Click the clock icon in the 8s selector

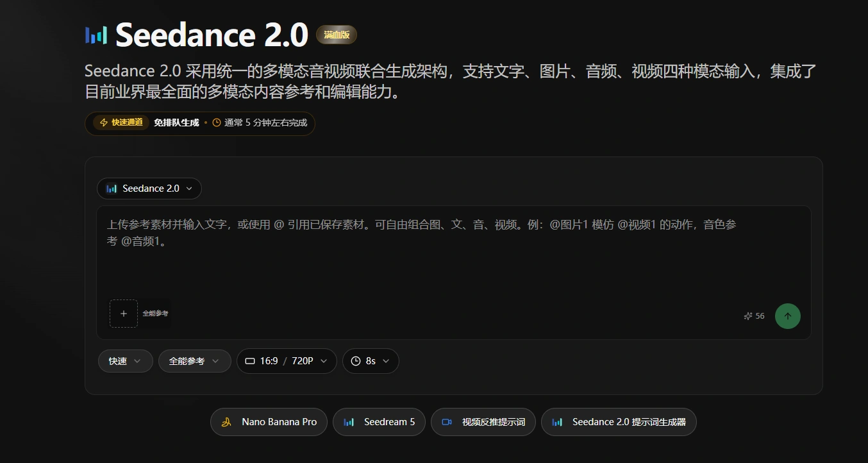tap(356, 361)
